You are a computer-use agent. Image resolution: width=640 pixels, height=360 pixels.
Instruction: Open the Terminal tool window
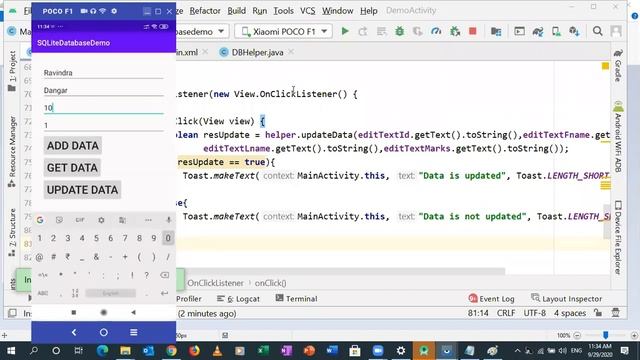tap(296, 299)
